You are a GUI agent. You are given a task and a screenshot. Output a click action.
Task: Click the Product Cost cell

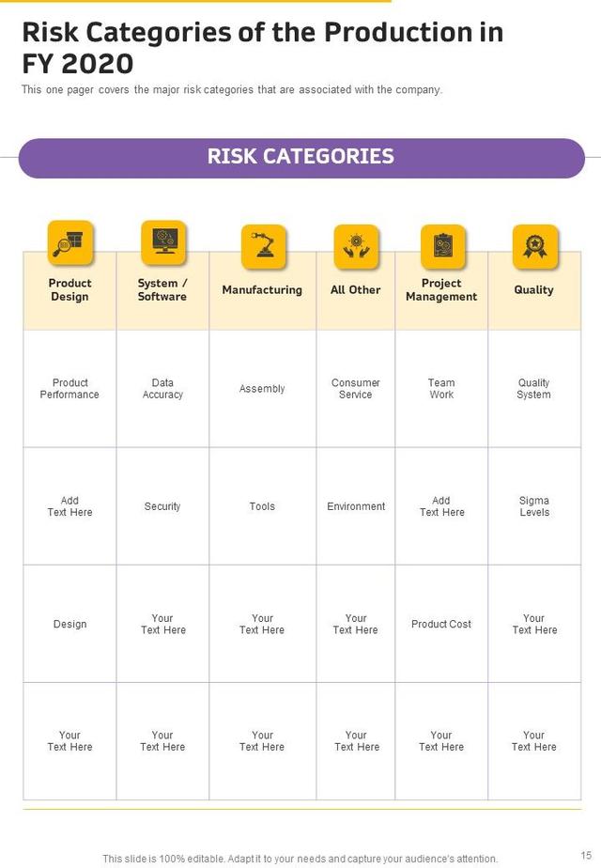coord(441,624)
